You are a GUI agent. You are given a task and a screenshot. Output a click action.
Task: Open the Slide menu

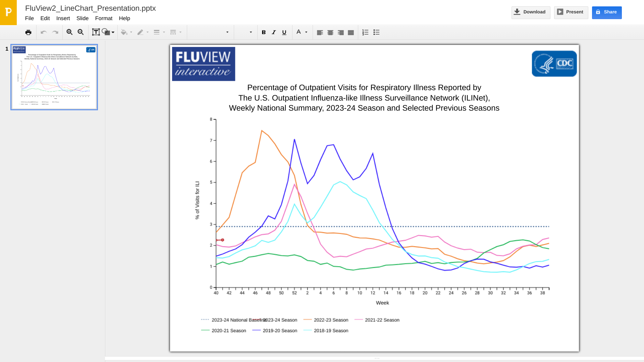click(82, 18)
